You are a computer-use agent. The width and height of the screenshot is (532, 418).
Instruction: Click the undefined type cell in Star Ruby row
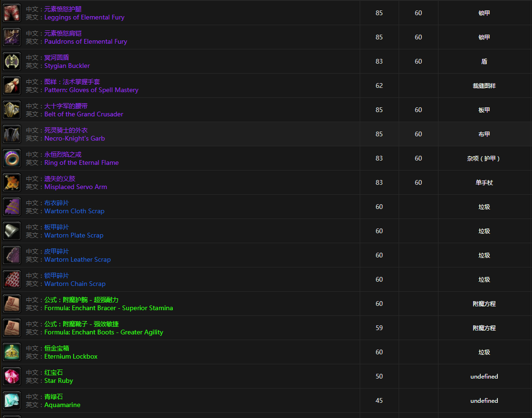[x=484, y=376]
